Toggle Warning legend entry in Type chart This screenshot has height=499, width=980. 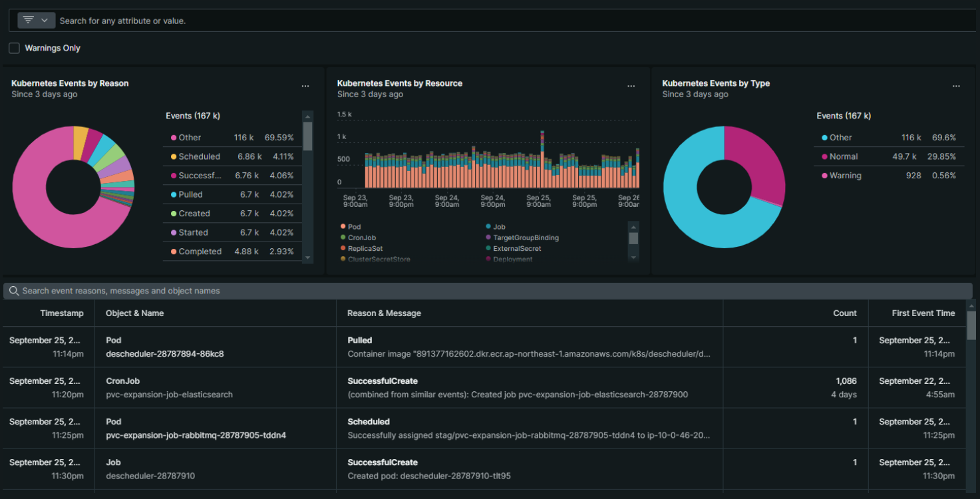tap(889, 176)
